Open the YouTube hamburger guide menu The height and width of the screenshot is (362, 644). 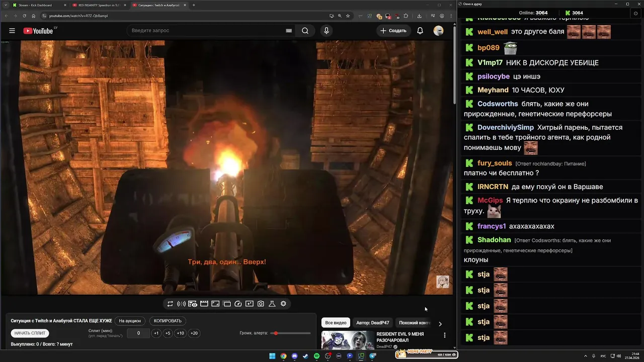click(12, 31)
